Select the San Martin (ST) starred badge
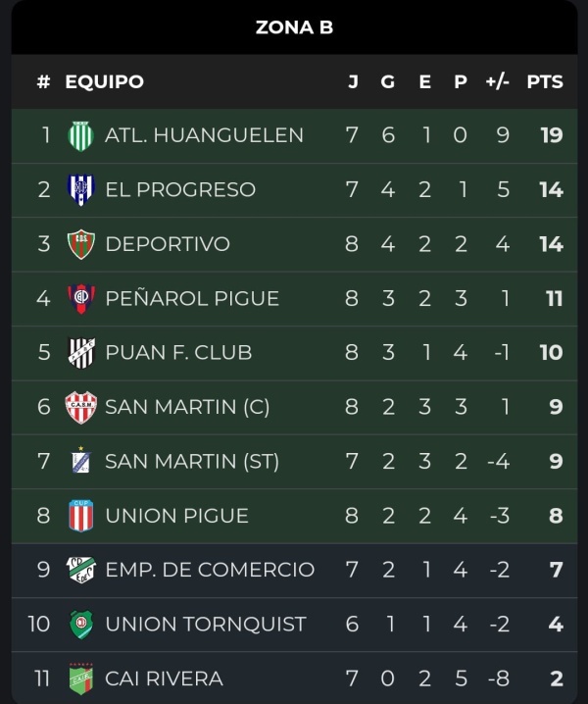Viewport: 588px width, 704px height. [81, 460]
